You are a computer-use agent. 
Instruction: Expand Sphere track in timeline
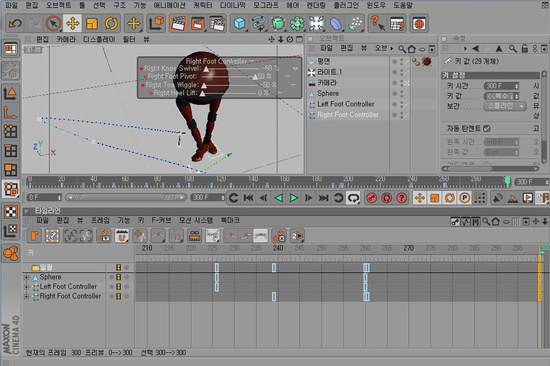27,277
